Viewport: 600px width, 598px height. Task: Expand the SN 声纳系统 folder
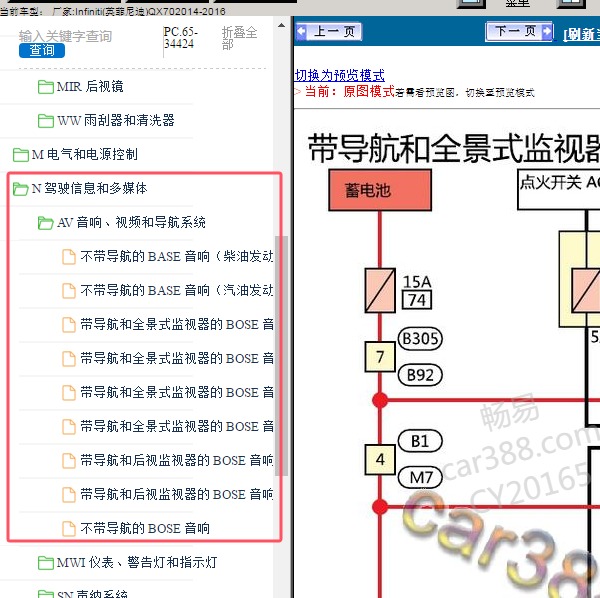(x=92, y=594)
